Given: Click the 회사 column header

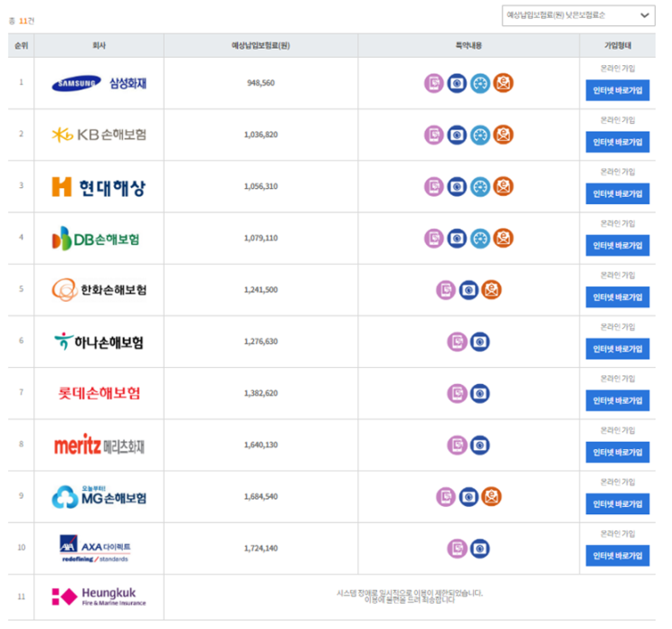Looking at the screenshot, I should click(99, 45).
